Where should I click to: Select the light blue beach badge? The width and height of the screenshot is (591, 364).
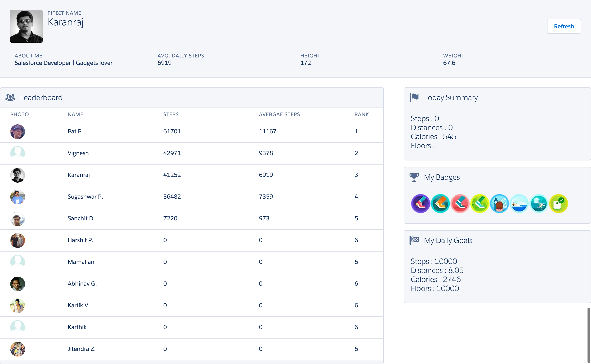(519, 204)
